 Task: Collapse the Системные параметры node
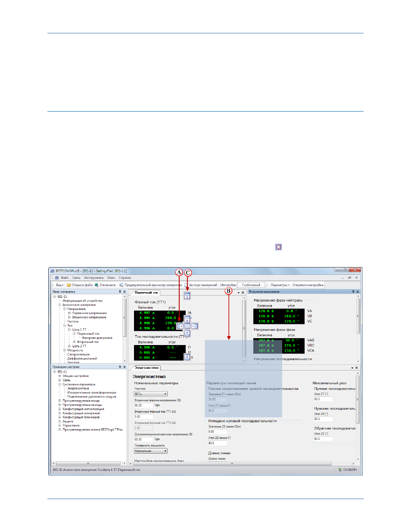click(x=60, y=384)
